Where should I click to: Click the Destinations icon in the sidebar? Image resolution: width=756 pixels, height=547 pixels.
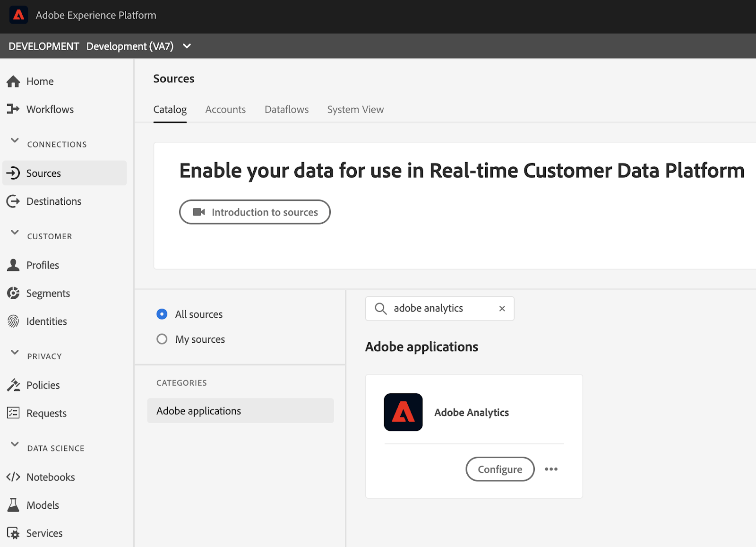[13, 201]
